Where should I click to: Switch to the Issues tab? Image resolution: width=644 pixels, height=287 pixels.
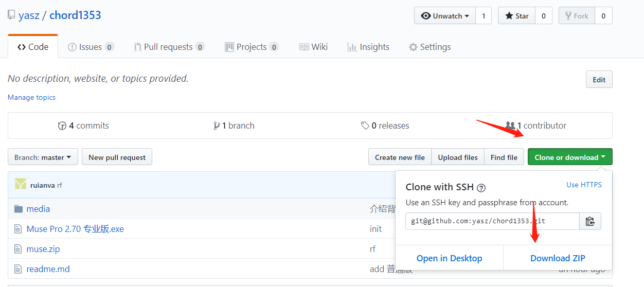coord(91,47)
